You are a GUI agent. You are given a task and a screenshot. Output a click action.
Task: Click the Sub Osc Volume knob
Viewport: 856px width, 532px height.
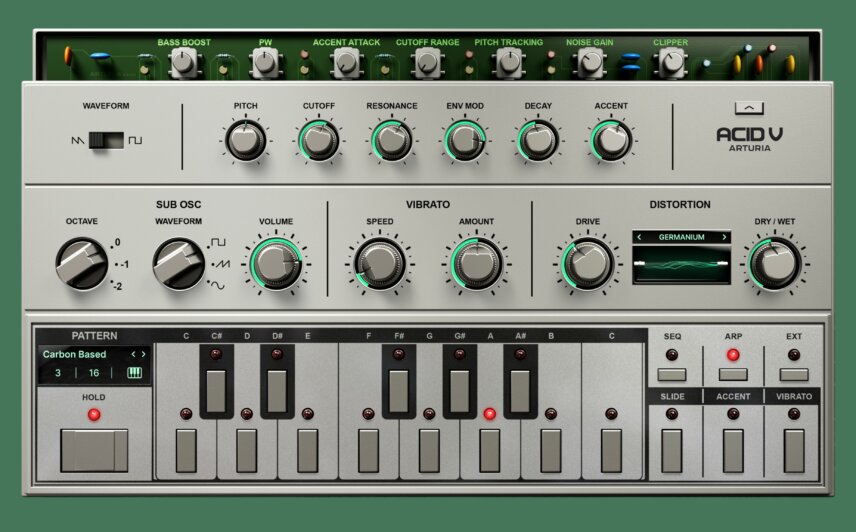coord(276,264)
